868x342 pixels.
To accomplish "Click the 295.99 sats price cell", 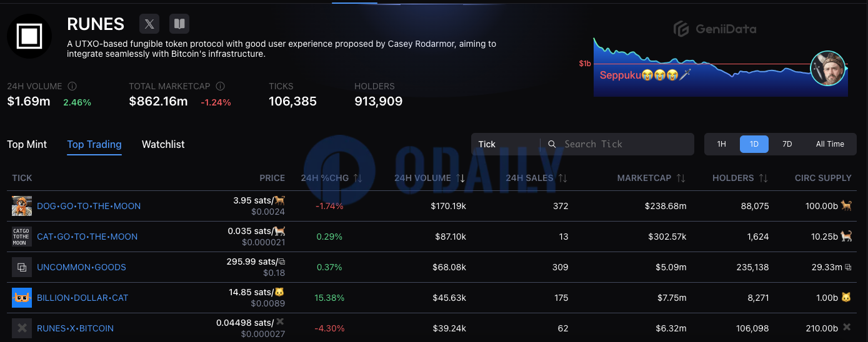I will pyautogui.click(x=256, y=261).
